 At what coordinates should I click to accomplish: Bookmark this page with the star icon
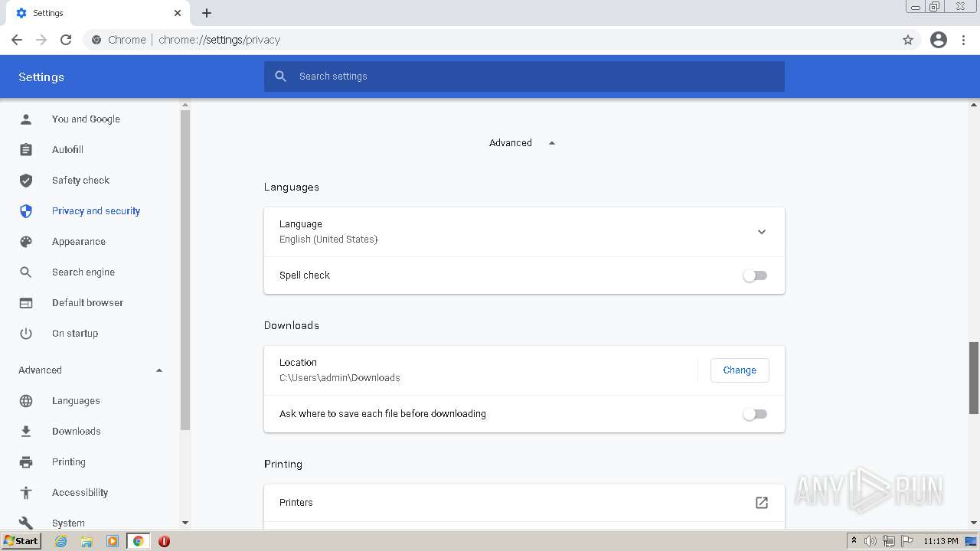click(908, 40)
